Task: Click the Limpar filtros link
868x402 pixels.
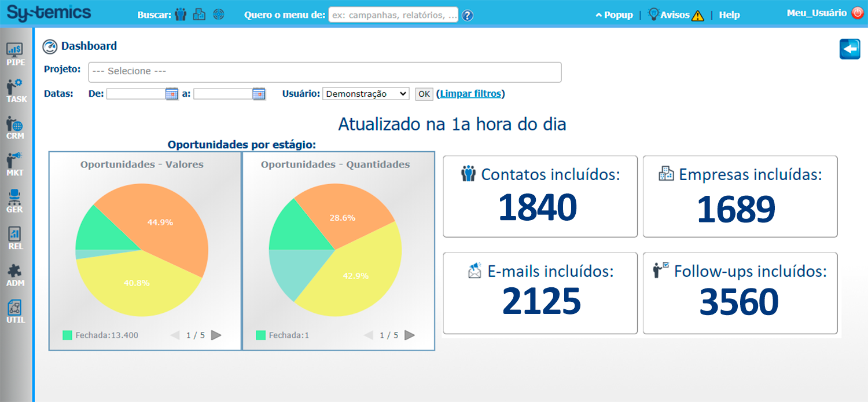Action: tap(470, 94)
